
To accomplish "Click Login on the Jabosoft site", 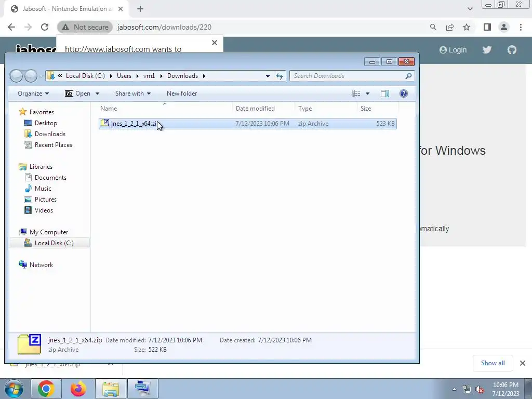I will tap(453, 50).
